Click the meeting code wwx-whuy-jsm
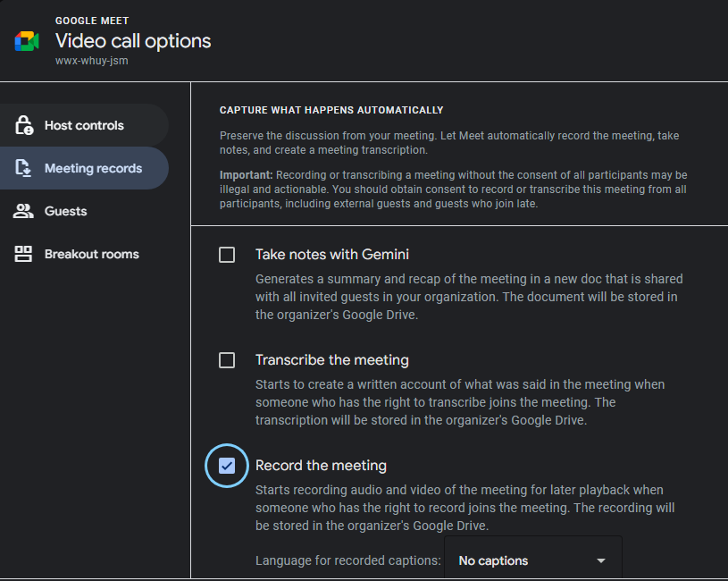728x581 pixels. pyautogui.click(x=89, y=62)
